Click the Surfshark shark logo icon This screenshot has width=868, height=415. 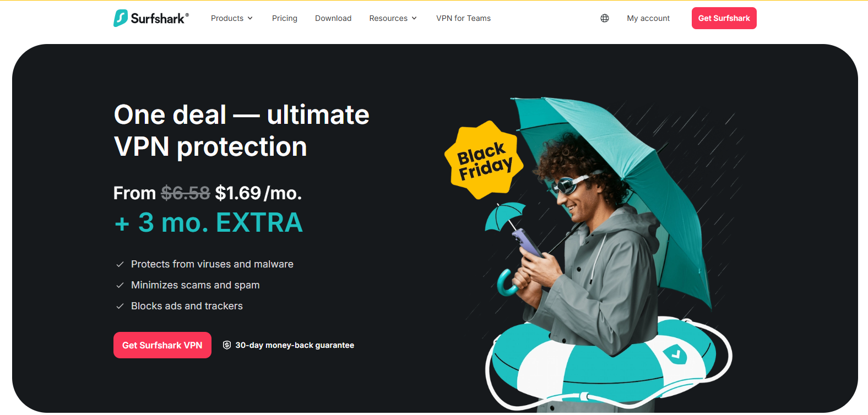point(121,18)
